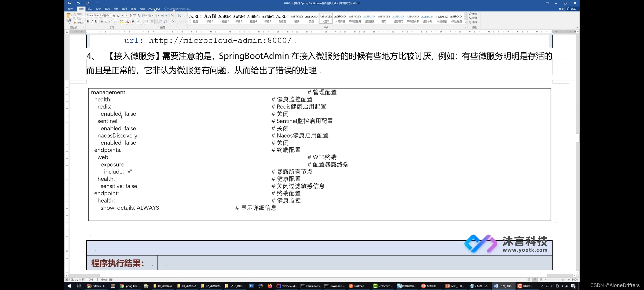Screen dimensions: 644x290
Task: Toggle italic formatting
Action: (x=92, y=21)
